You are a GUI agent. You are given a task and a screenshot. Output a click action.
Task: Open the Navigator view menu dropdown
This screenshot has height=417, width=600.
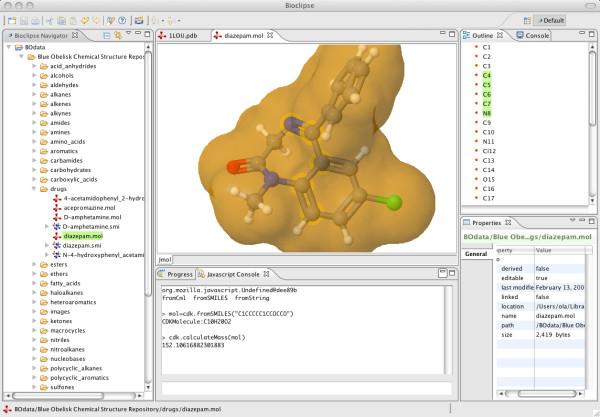pos(130,35)
